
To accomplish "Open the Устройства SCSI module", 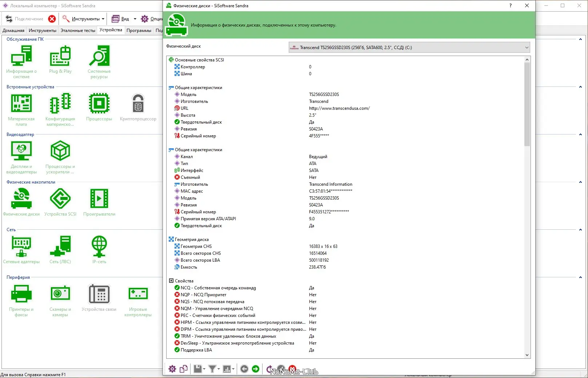I will point(60,202).
